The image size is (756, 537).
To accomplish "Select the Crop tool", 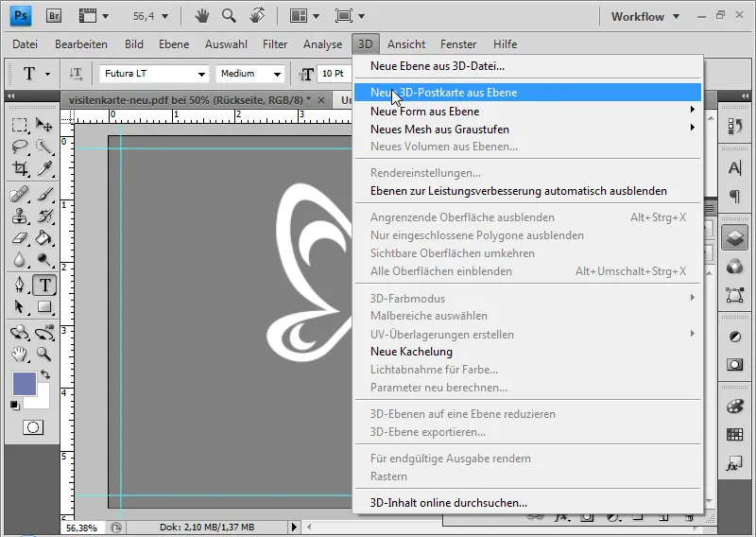I will click(x=19, y=168).
